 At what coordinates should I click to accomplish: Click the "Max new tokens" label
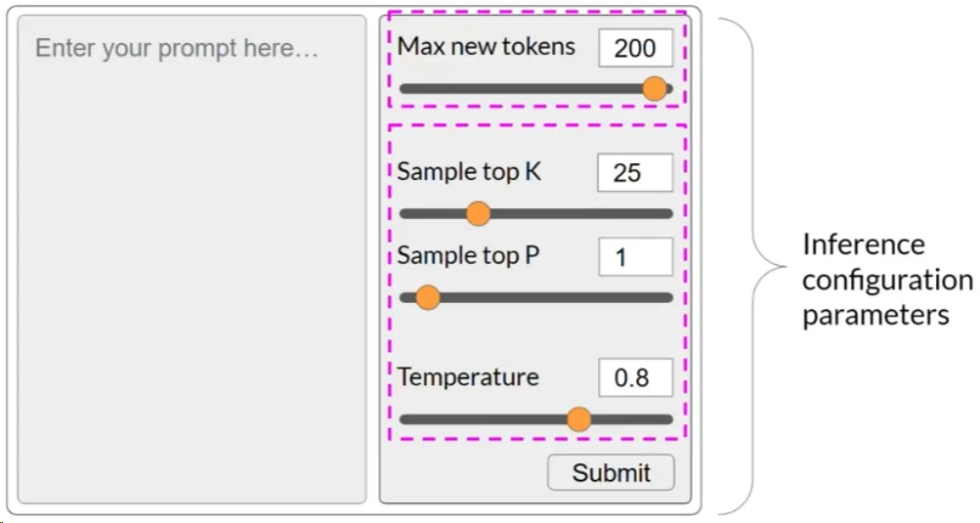486,46
